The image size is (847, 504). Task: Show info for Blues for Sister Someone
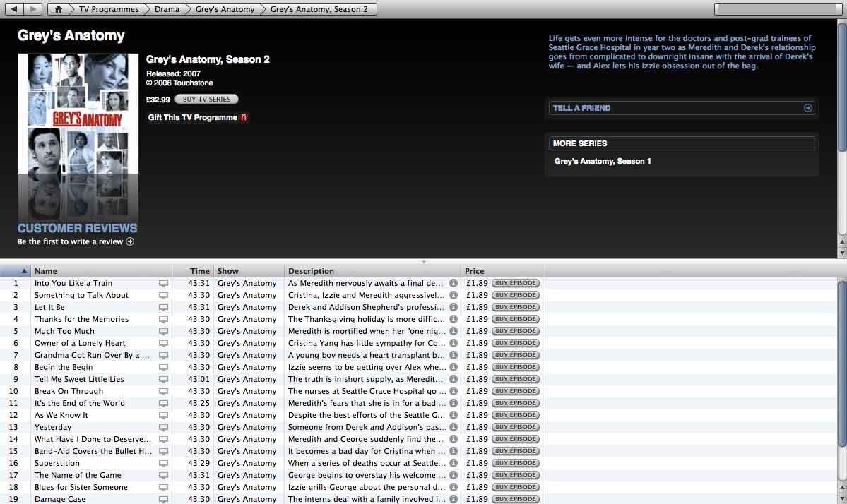[x=454, y=487]
